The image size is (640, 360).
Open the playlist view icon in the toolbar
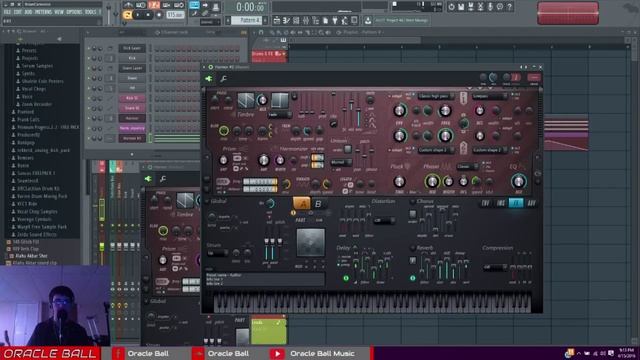point(277,20)
